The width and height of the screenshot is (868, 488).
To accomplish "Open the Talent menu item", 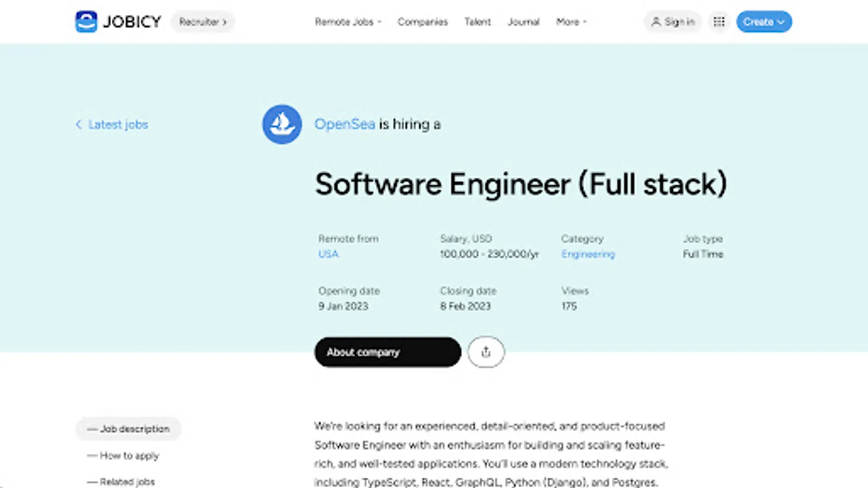I will [477, 22].
